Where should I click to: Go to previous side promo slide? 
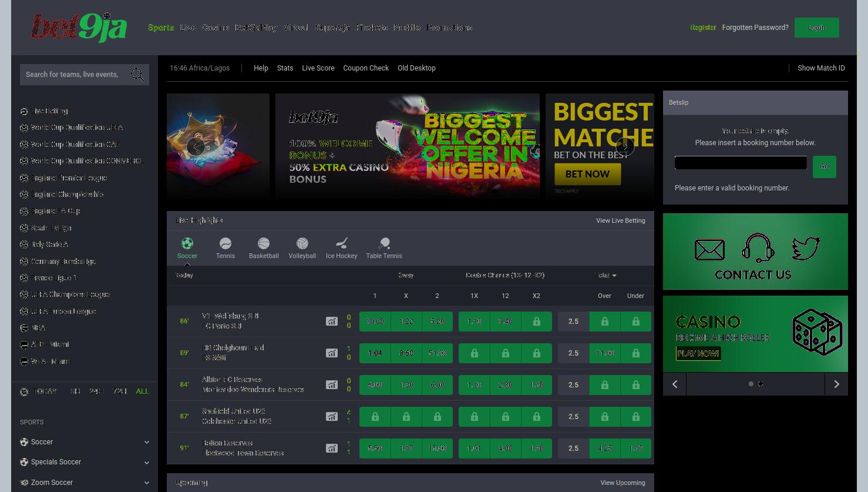(675, 384)
